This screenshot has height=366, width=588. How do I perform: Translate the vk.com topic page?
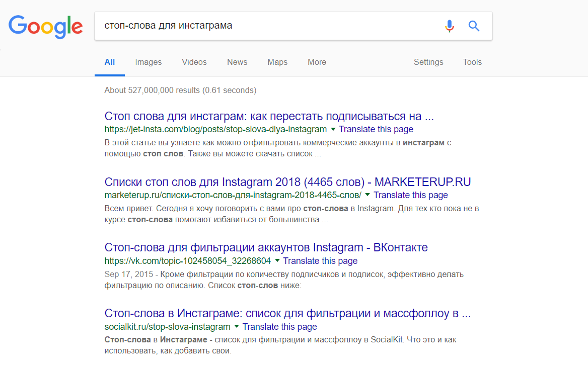click(320, 261)
